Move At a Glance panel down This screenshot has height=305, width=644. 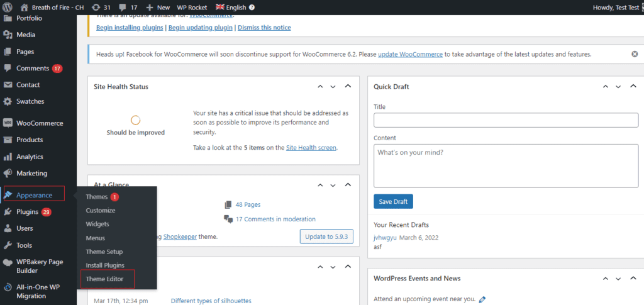[x=333, y=185]
